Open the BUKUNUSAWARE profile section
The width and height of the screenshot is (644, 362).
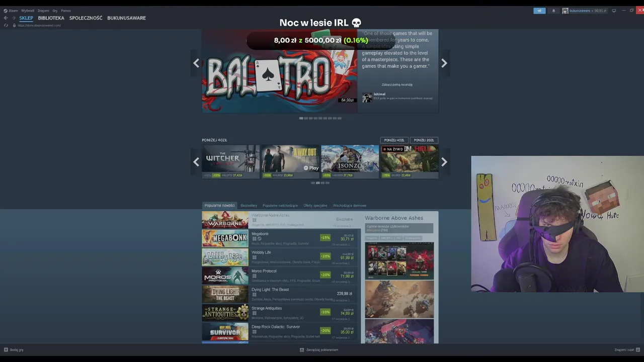[126, 18]
